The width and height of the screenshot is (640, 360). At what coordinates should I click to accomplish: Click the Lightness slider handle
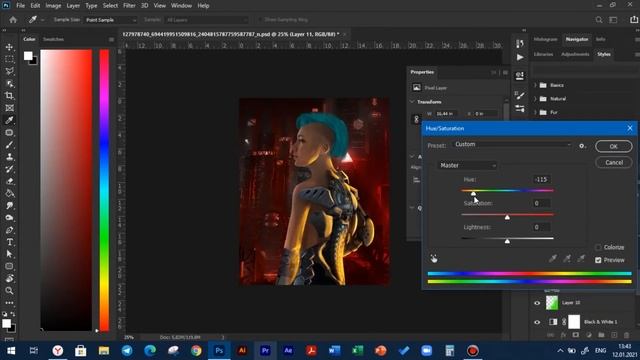(x=507, y=241)
